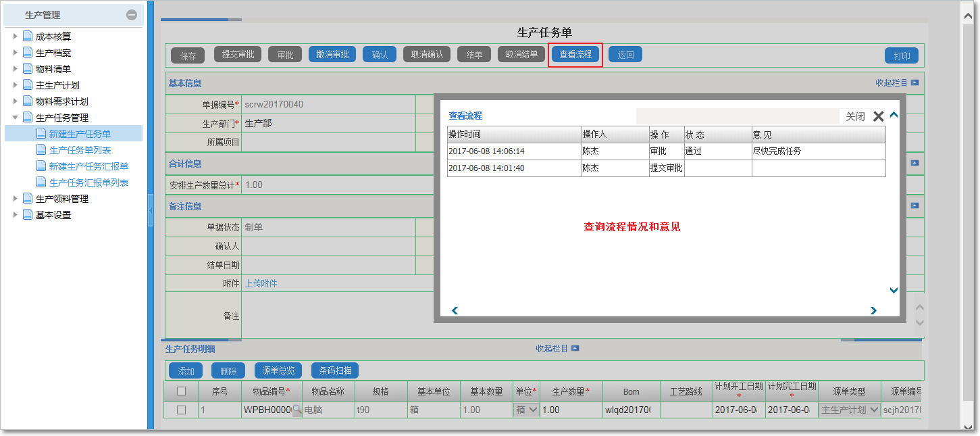
Task: Collapse the 基本信息 section via its 收起栏目 icon
Action: (914, 82)
